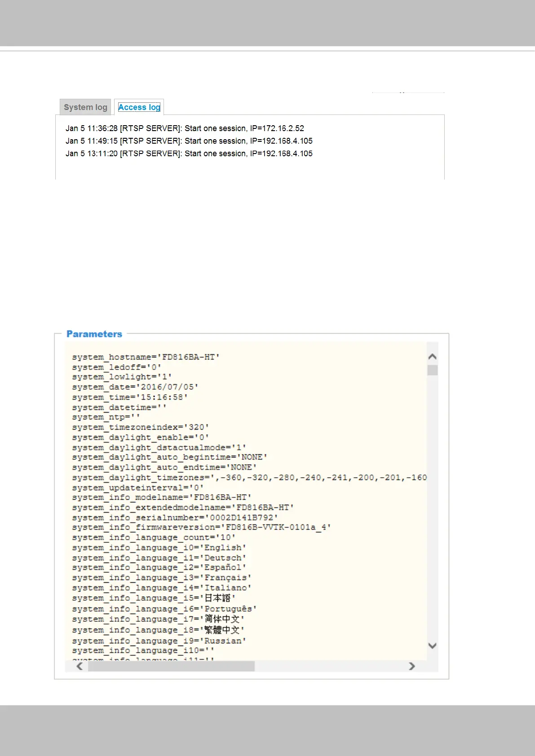Click the language_i0='English' line
Screen dimensions: 535x756
coord(159,548)
